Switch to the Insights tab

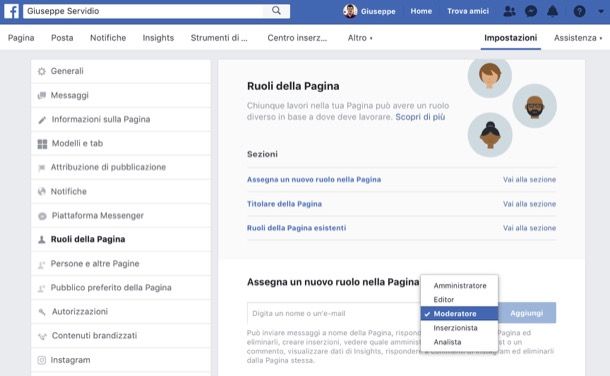(158, 38)
